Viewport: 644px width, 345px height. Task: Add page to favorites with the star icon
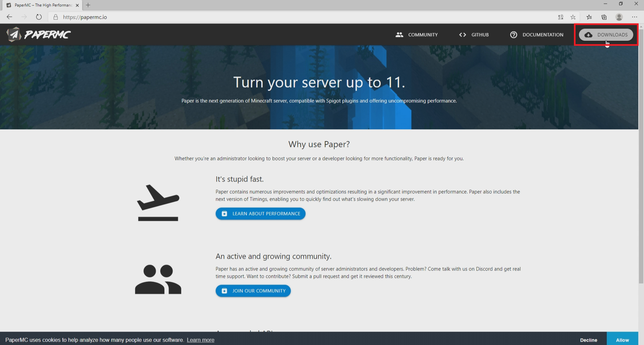point(573,17)
